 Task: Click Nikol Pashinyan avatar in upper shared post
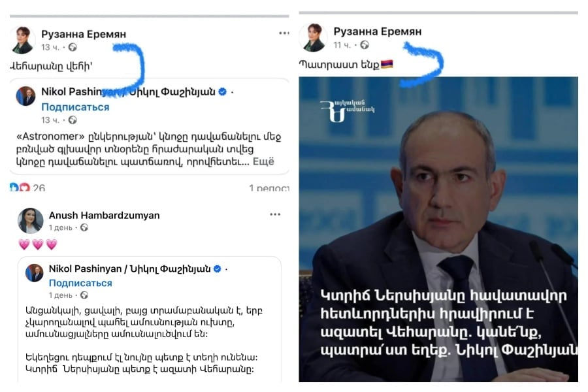coord(25,95)
